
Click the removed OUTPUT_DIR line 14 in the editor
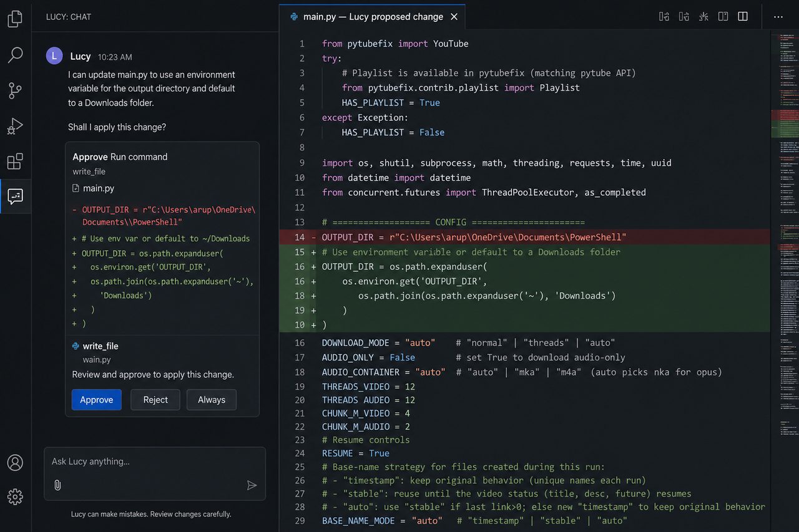[x=524, y=237]
